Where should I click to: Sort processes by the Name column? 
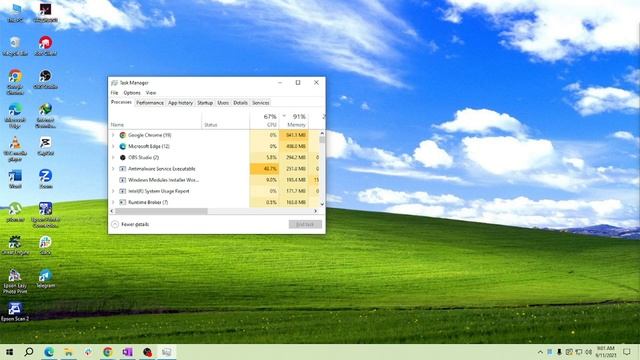point(155,120)
